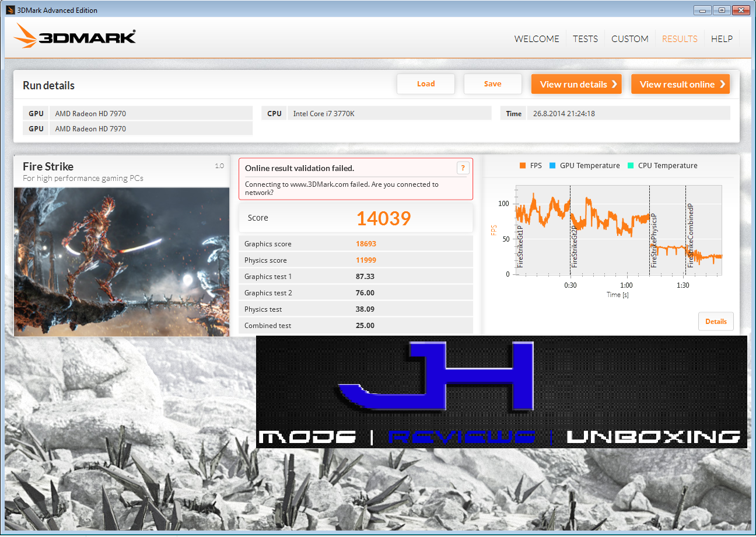Click the 3DMark flame logo in the header
This screenshot has width=756, height=537.
tap(26, 35)
